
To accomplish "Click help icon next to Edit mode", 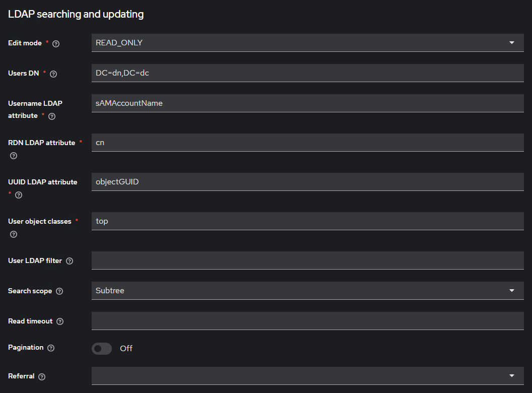I will coord(56,44).
